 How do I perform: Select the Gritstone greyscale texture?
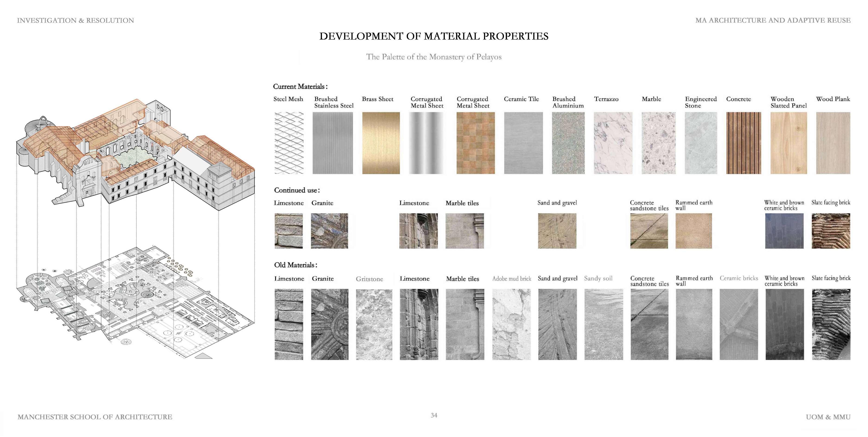click(x=374, y=324)
